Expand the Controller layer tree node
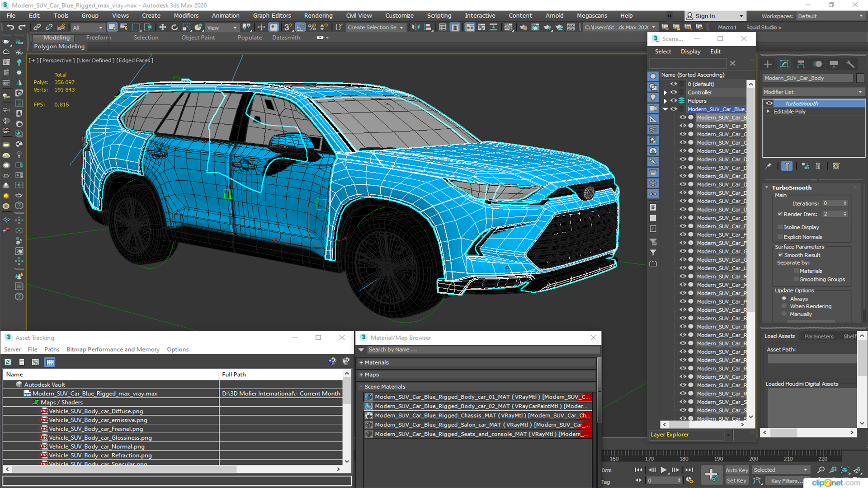868x488 pixels. [x=665, y=93]
